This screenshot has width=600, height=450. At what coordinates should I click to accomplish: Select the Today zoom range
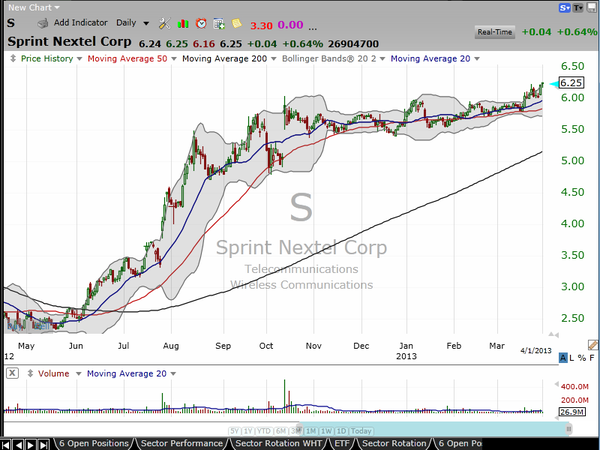[x=361, y=431]
